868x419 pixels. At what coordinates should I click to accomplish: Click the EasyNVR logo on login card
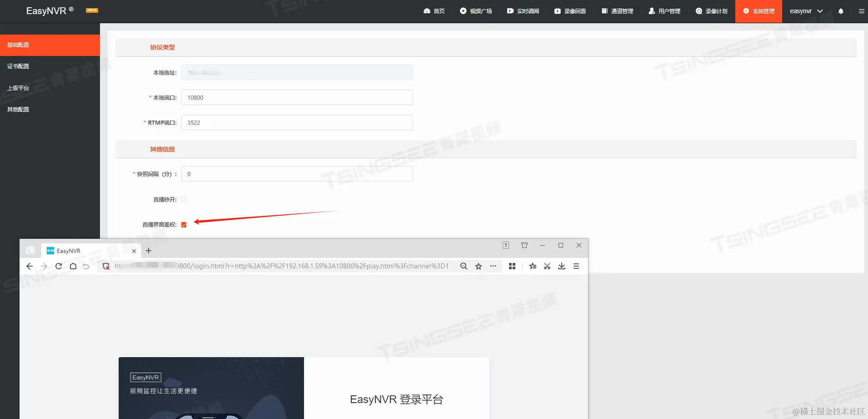146,378
